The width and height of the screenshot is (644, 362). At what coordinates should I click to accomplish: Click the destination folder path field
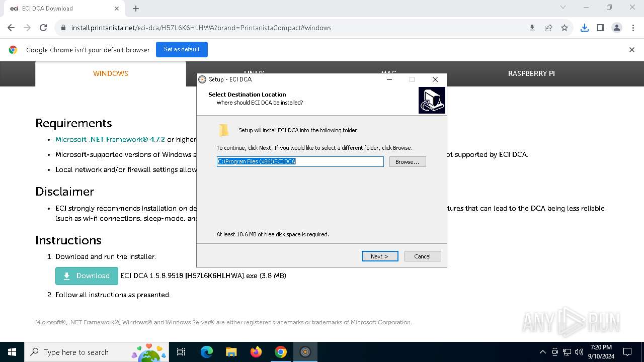pos(300,161)
